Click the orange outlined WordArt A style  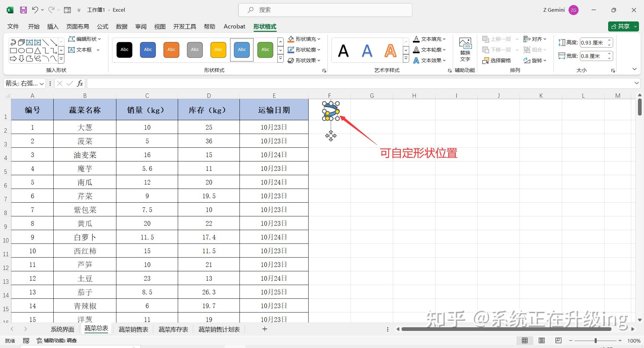[x=390, y=51]
